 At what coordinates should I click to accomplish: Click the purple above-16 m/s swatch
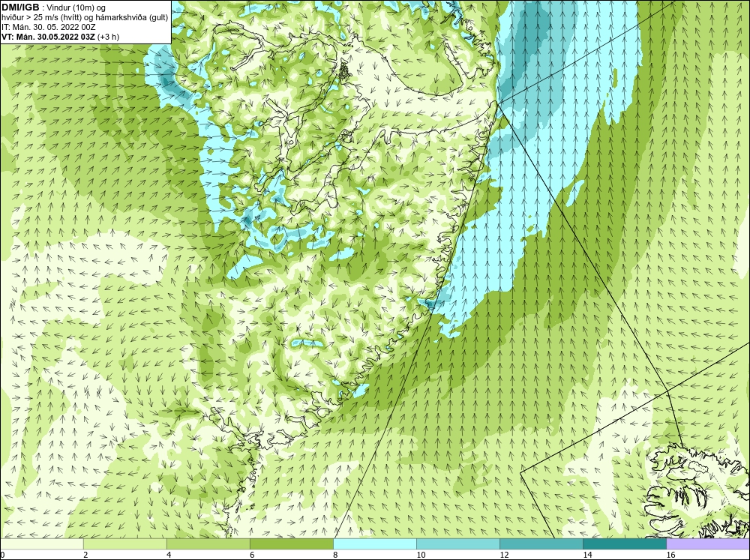click(708, 544)
